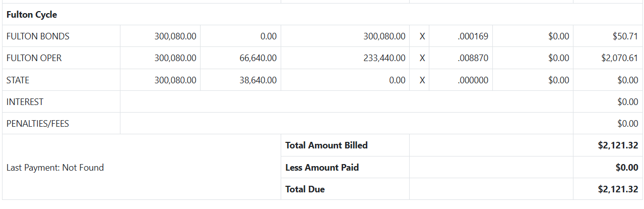Viewport: 644px width, 209px height.
Task: Click the .008870 millage rate value
Action: tap(473, 58)
